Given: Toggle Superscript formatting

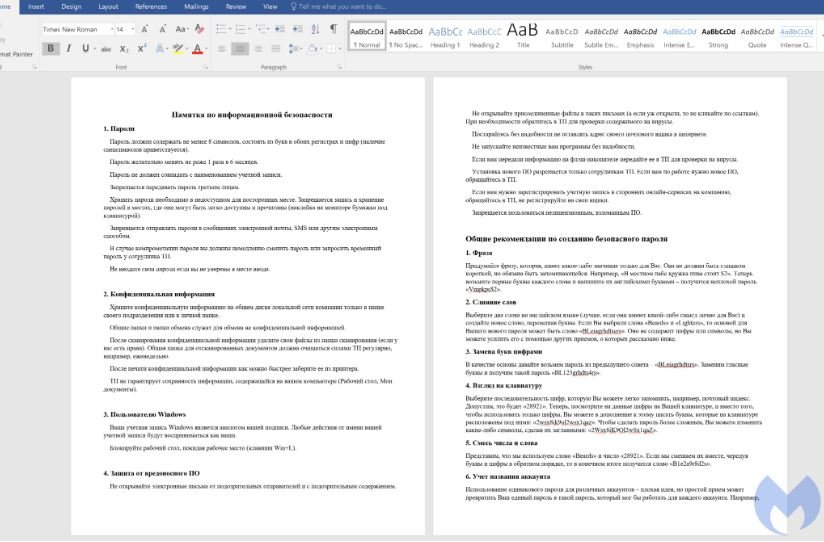Looking at the screenshot, I should tap(141, 48).
